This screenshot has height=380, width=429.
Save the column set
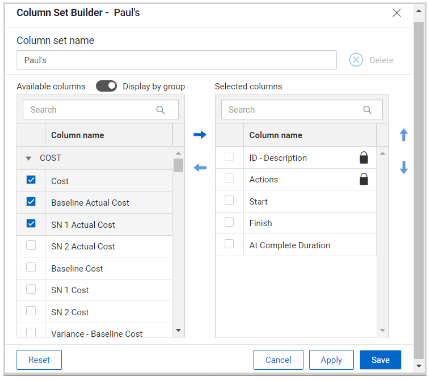point(380,360)
